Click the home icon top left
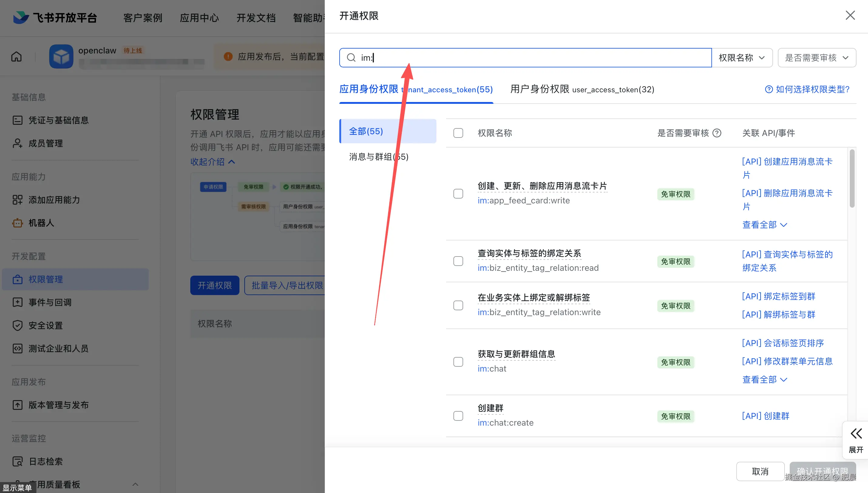 [16, 56]
